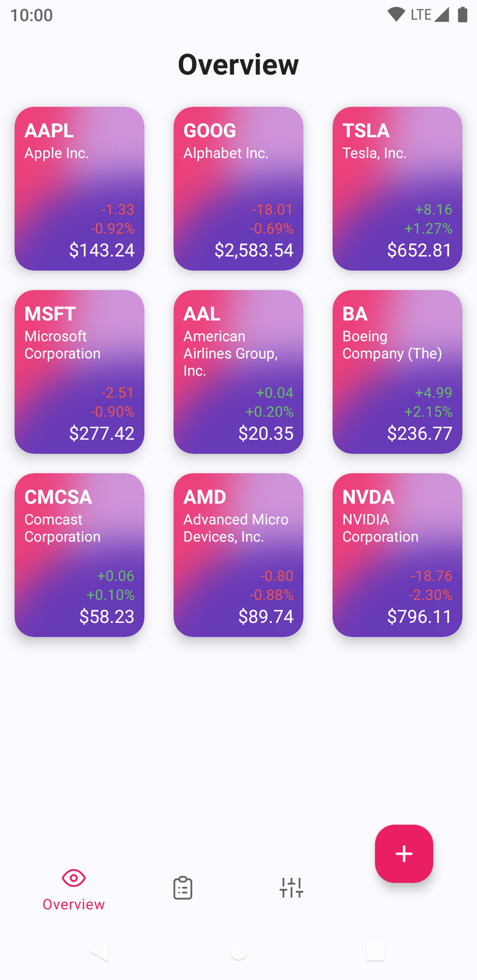Tap the MSFT Microsoft Corporation card

pos(79,372)
